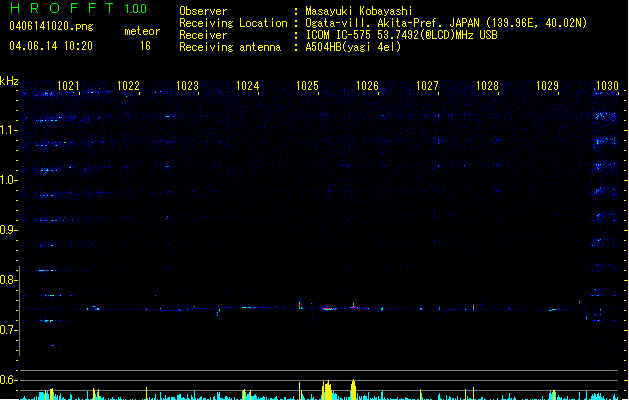629x400 pixels.
Task: Click the meteor echo just before 1026
Action: click(x=353, y=307)
